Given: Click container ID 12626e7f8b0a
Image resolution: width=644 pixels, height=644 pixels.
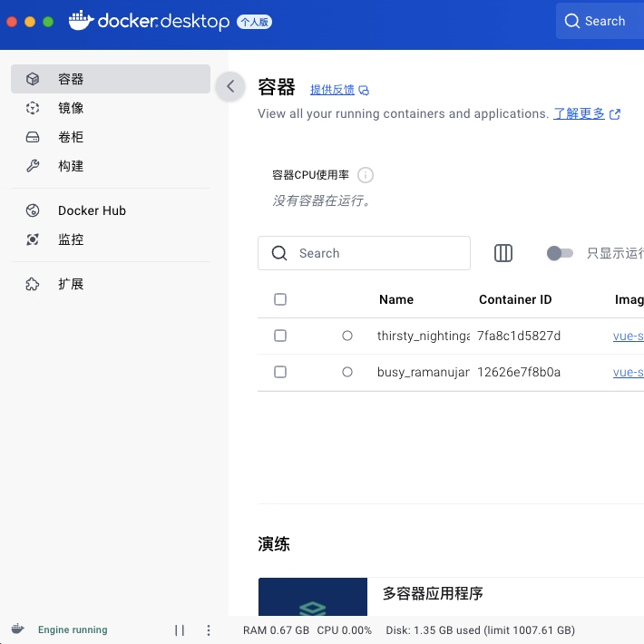Looking at the screenshot, I should click(519, 372).
